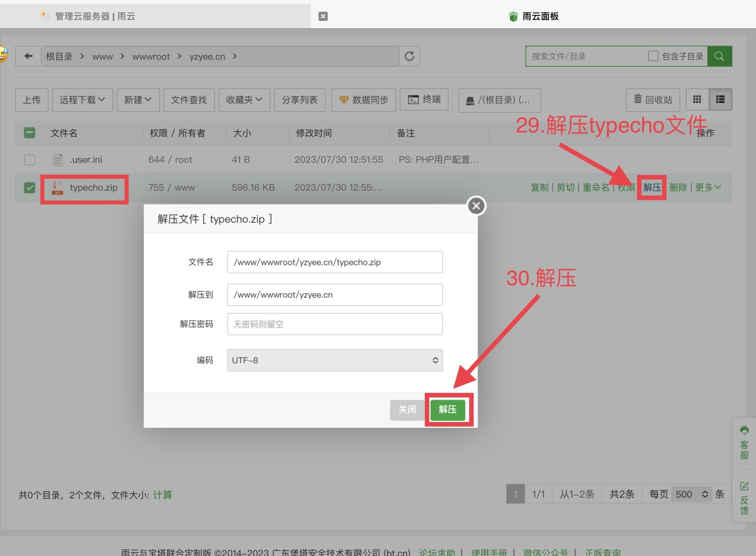
Task: Click 644 / root permission cell
Action: pyautogui.click(x=170, y=160)
